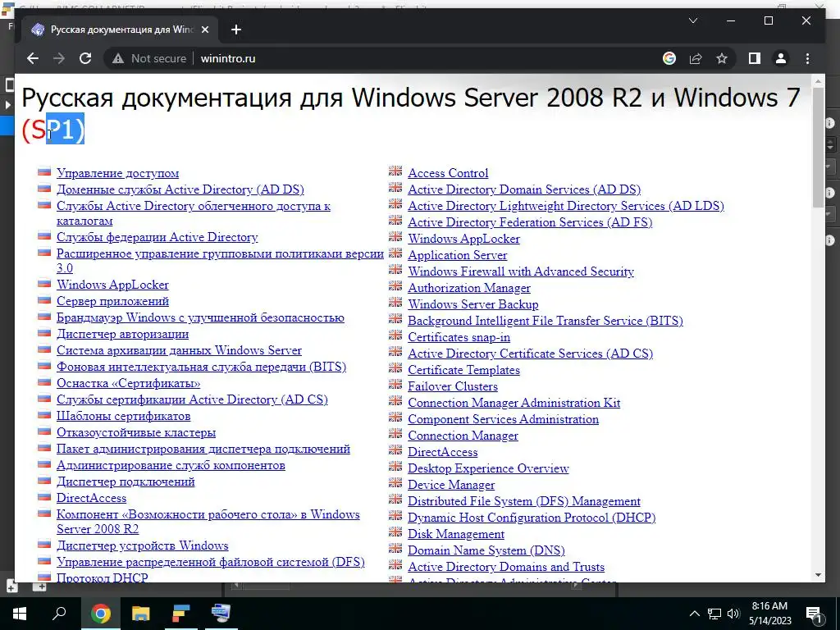840x630 pixels.
Task: Open the network tray icon
Action: pos(714,614)
